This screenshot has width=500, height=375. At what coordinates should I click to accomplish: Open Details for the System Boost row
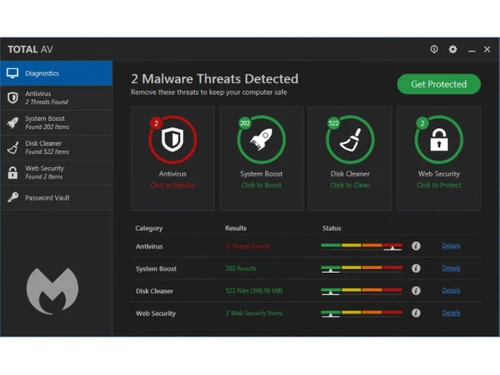pos(451,268)
